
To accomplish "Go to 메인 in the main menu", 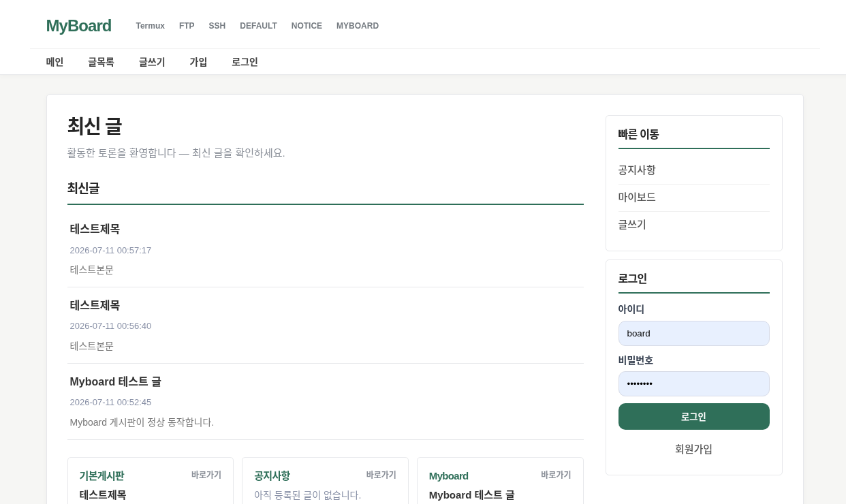I will (54, 62).
